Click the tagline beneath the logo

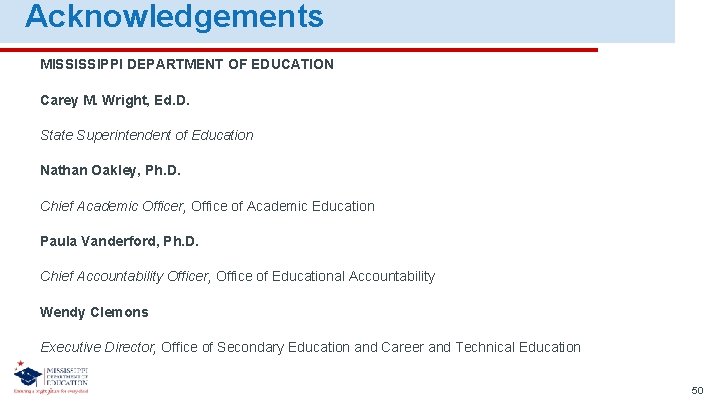pos(50,392)
